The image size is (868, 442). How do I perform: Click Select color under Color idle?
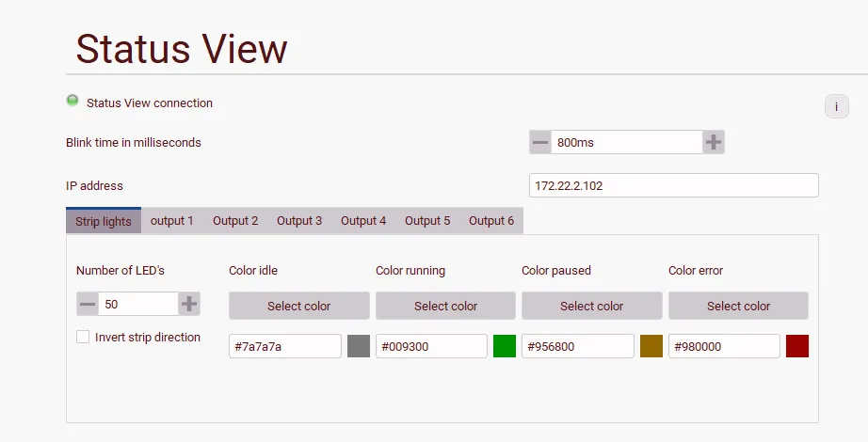click(299, 306)
